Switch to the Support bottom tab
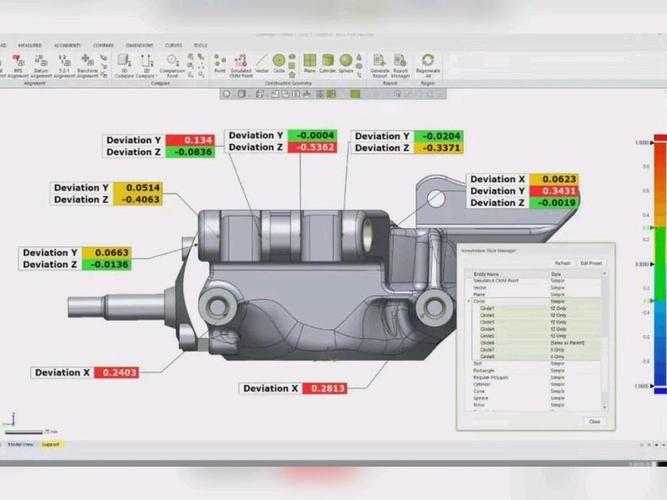 pyautogui.click(x=50, y=444)
